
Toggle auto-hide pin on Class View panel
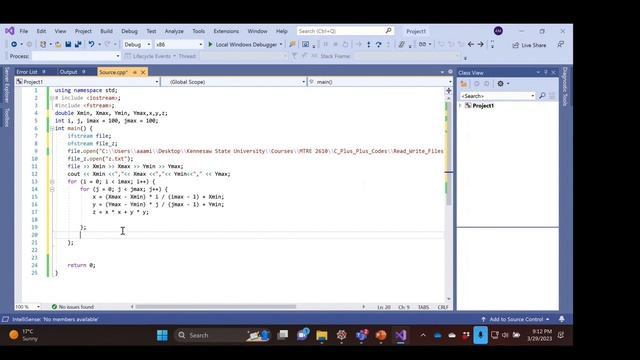[546, 72]
